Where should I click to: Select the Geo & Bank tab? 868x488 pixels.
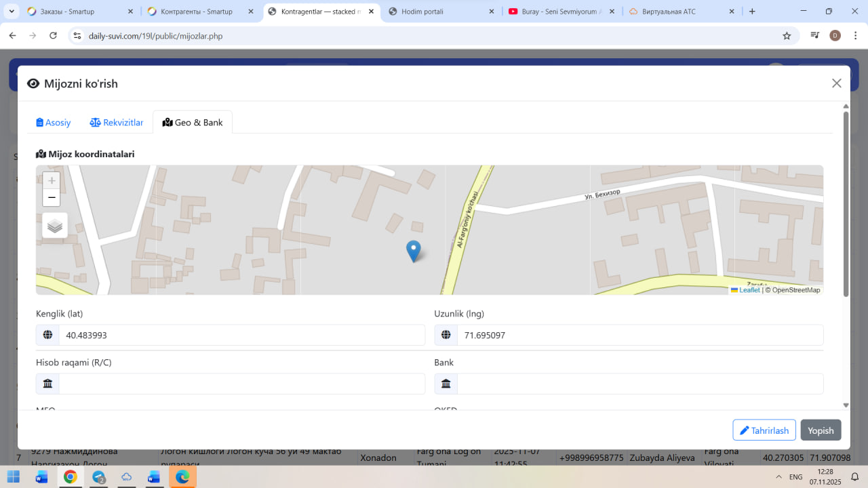(193, 123)
